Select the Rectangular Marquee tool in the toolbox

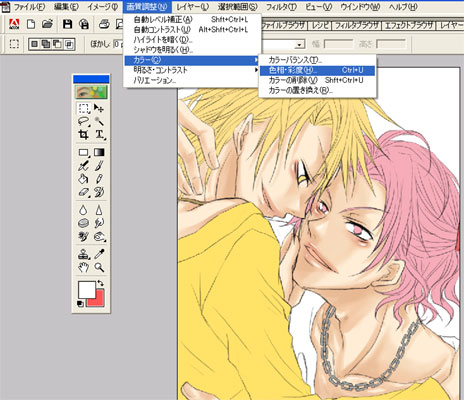[x=84, y=108]
